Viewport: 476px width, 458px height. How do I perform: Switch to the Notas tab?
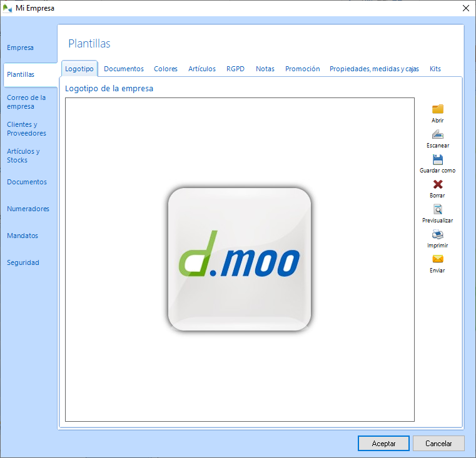(265, 69)
